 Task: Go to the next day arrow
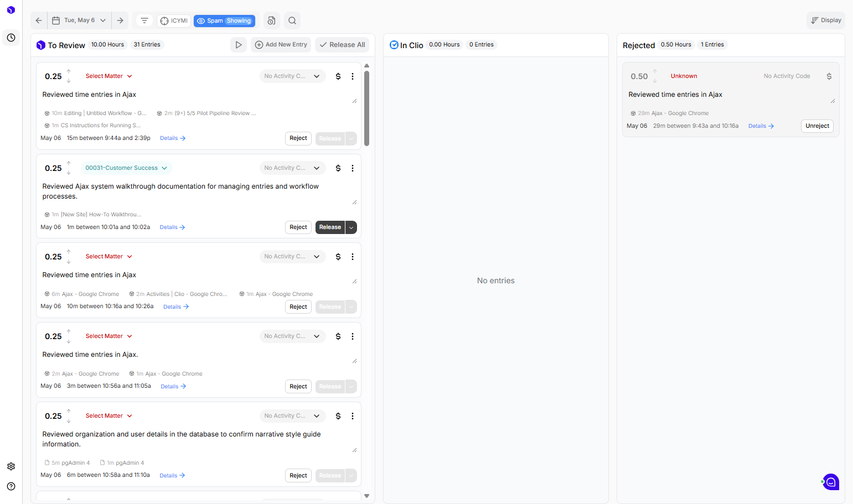point(120,20)
